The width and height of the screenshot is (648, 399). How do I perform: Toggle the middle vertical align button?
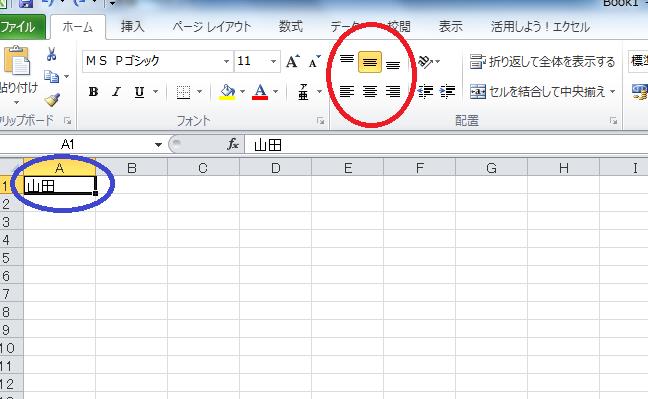coord(370,62)
